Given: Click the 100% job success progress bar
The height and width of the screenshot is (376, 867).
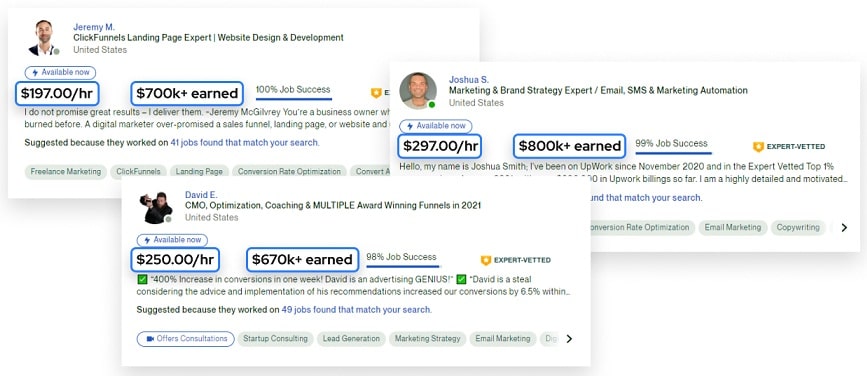Looking at the screenshot, I should [294, 100].
